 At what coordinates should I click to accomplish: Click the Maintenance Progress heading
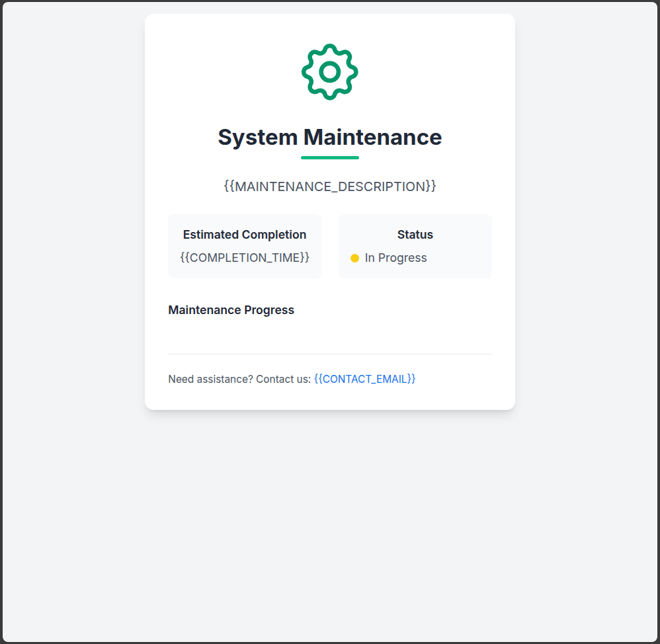[x=231, y=310]
